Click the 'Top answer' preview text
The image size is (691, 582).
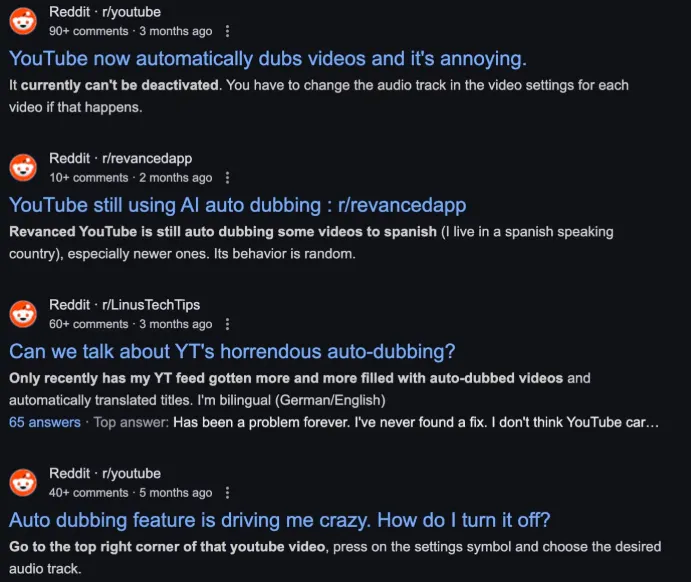point(376,423)
